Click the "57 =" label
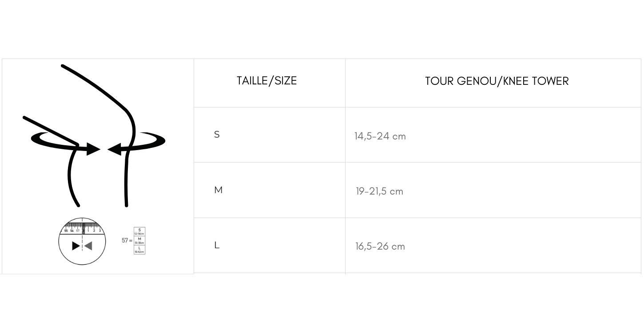This screenshot has height=334, width=644. 127,240
